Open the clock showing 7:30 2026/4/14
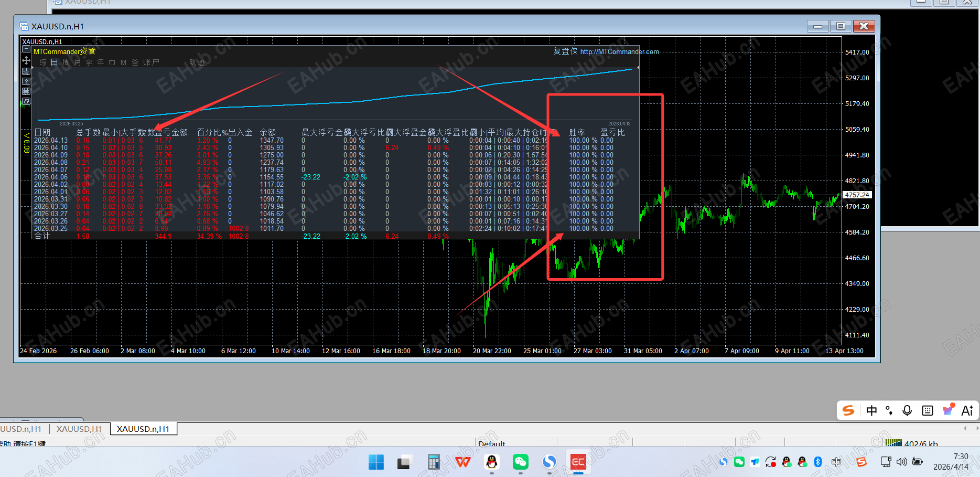Screen dimensions: 980x477 click(x=951, y=462)
